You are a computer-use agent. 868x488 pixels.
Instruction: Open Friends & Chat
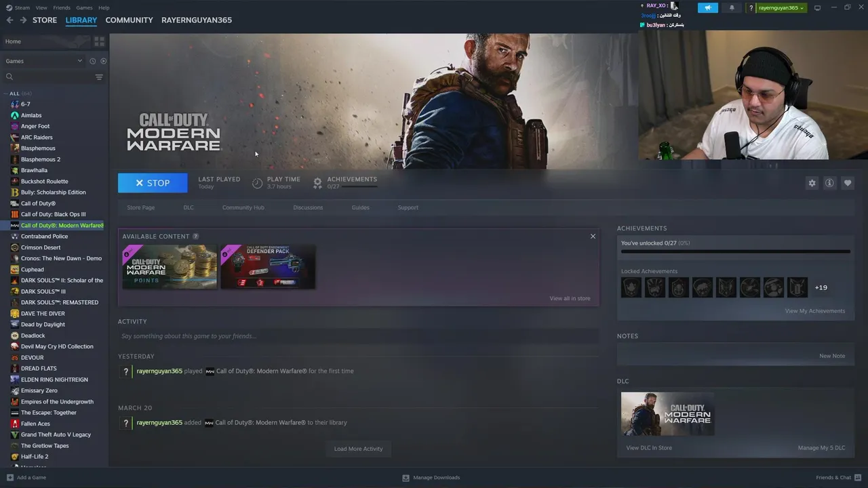(x=837, y=478)
